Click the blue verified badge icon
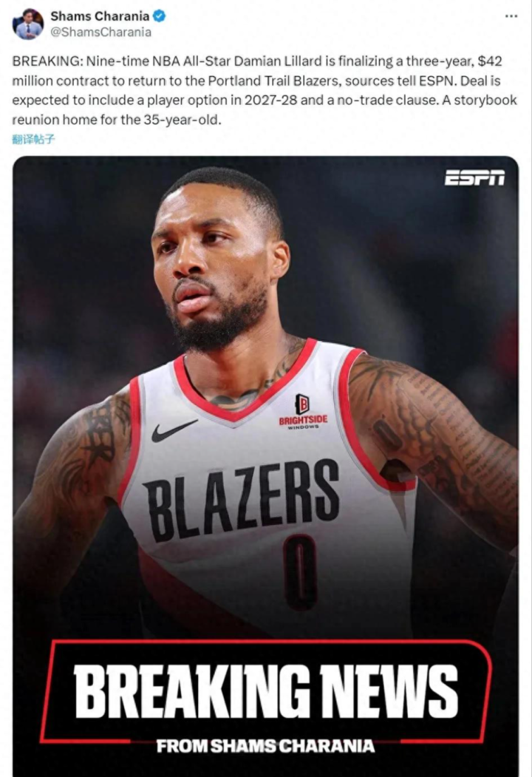 [x=159, y=16]
